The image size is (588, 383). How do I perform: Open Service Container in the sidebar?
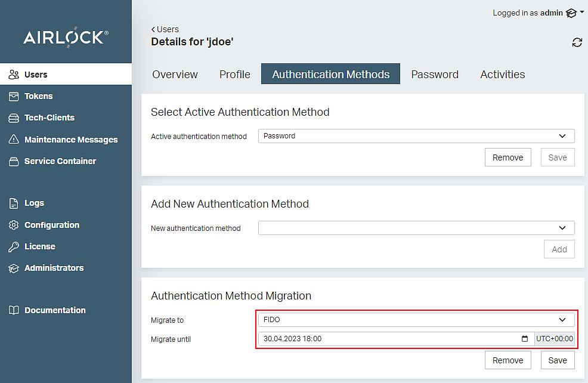[x=60, y=161]
